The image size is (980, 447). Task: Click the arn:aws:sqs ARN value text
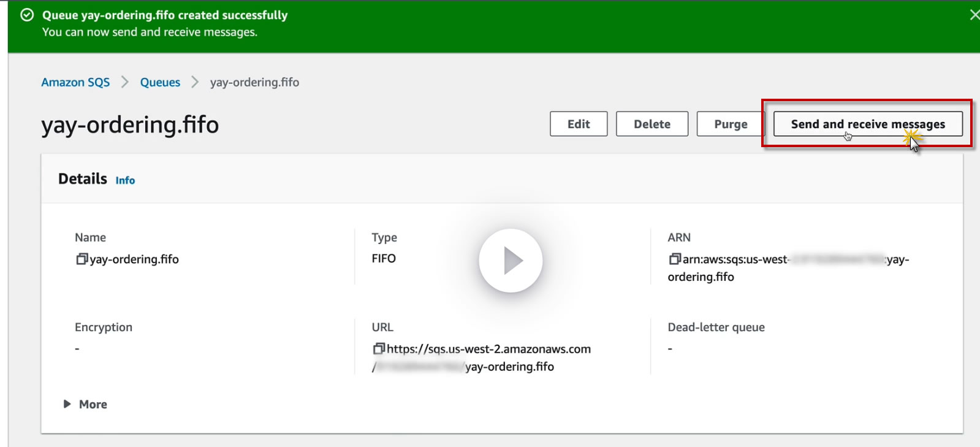[x=735, y=259]
